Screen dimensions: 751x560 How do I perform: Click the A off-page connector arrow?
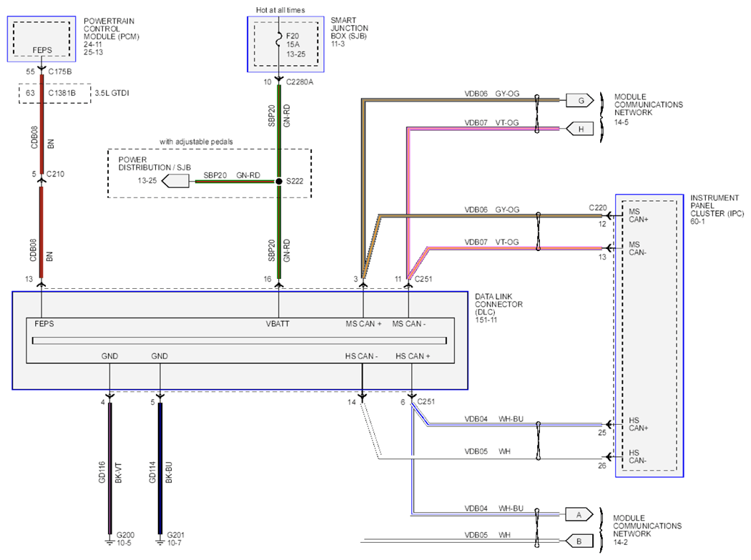[579, 515]
